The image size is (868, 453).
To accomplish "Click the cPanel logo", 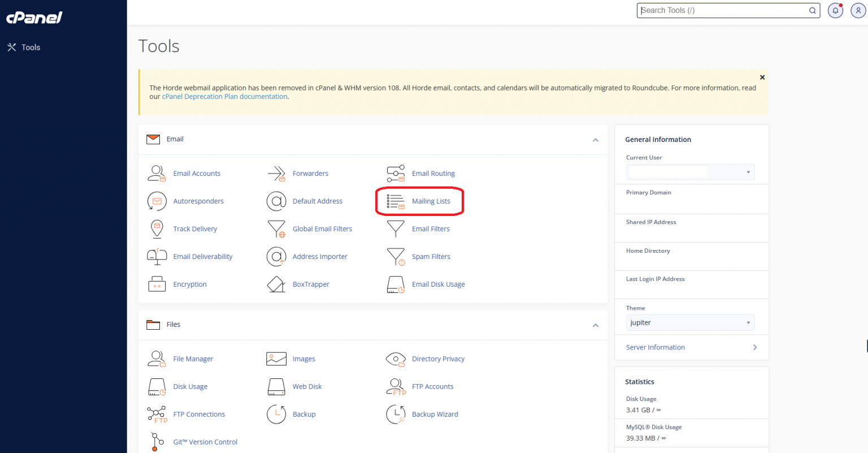I will [x=34, y=18].
